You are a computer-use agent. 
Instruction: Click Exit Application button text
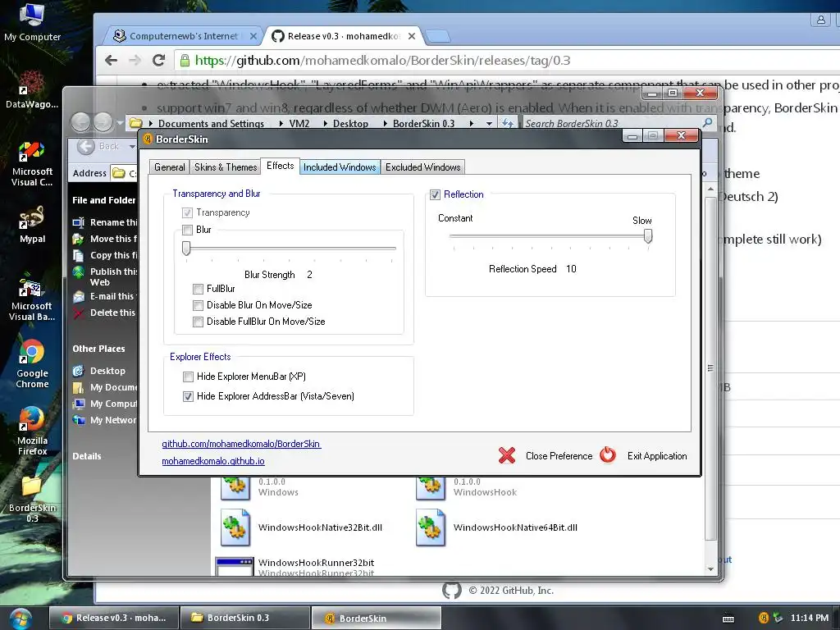click(657, 456)
